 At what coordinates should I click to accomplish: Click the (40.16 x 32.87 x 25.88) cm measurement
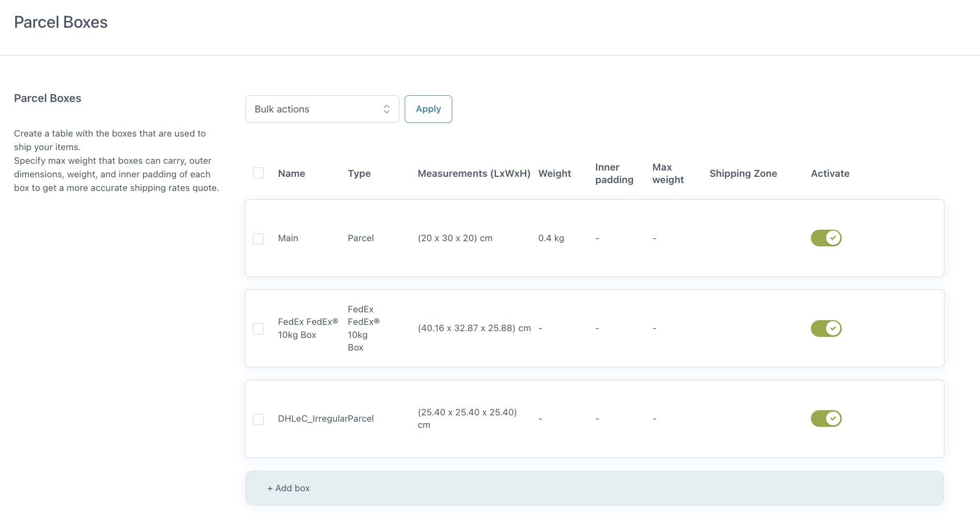(x=474, y=329)
